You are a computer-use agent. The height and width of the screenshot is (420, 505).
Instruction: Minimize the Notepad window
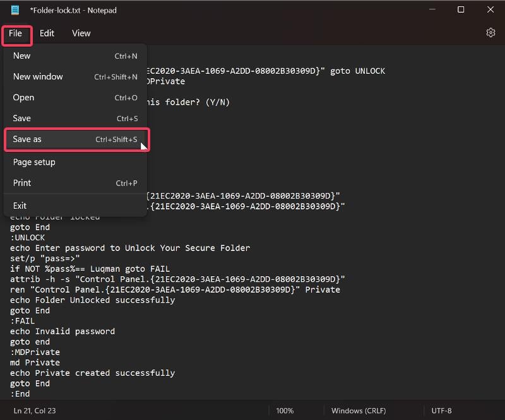[x=432, y=10]
